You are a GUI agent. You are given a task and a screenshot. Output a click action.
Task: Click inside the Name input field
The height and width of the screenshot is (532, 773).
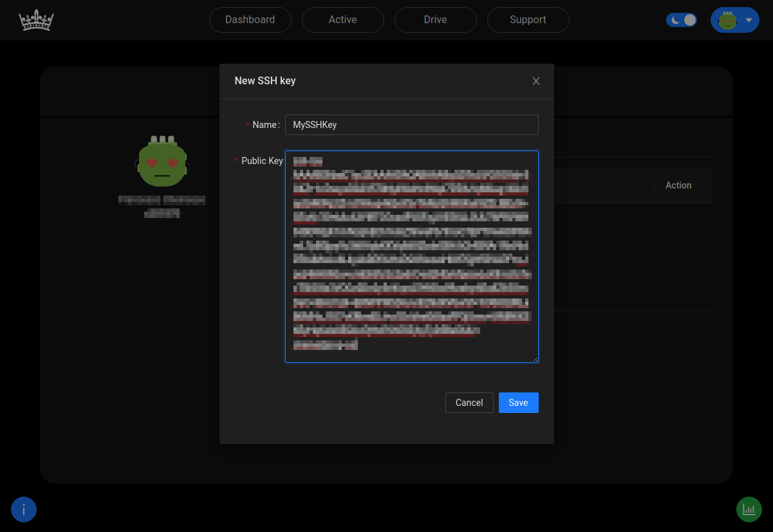coord(411,125)
